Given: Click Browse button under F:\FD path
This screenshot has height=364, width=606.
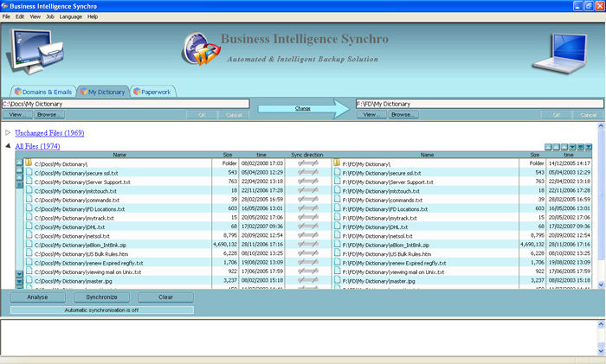Looking at the screenshot, I should coord(403,115).
